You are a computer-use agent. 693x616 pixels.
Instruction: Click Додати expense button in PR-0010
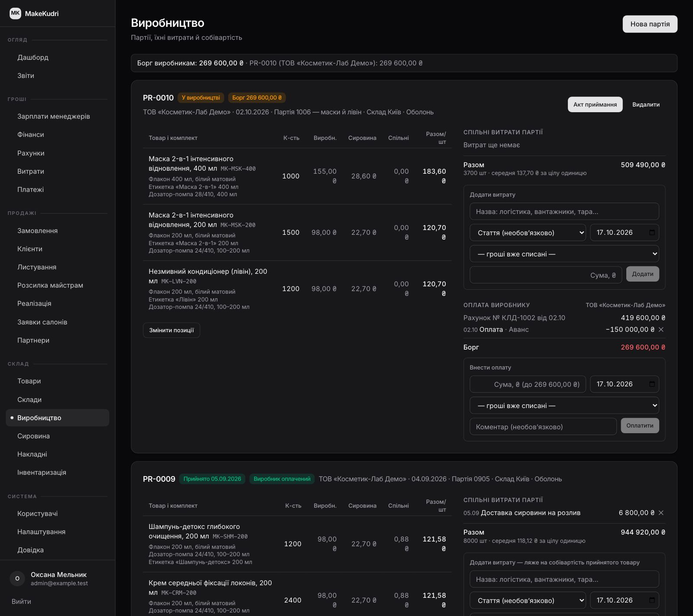(642, 274)
